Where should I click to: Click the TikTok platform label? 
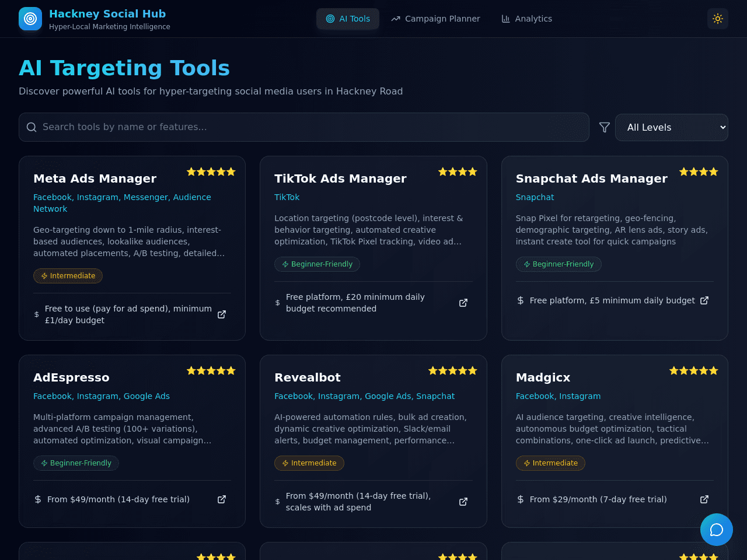(x=287, y=197)
